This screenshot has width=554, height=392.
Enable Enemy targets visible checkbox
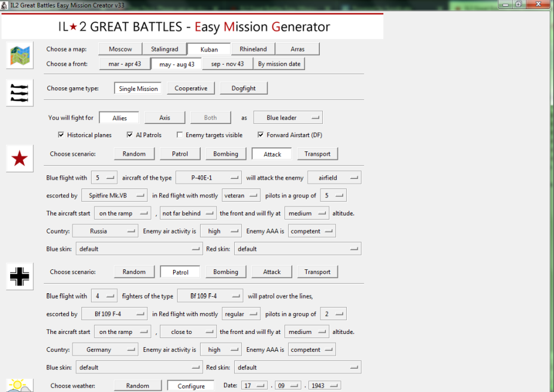pos(180,135)
